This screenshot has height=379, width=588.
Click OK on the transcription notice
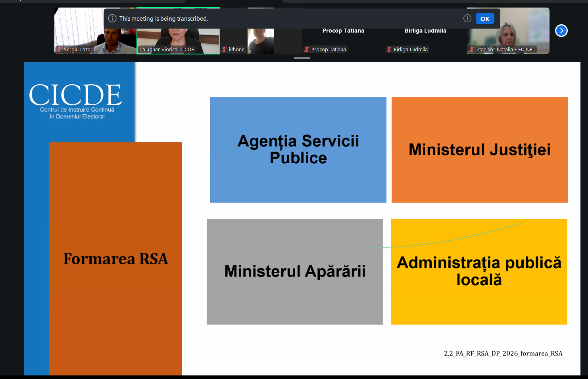pos(485,19)
